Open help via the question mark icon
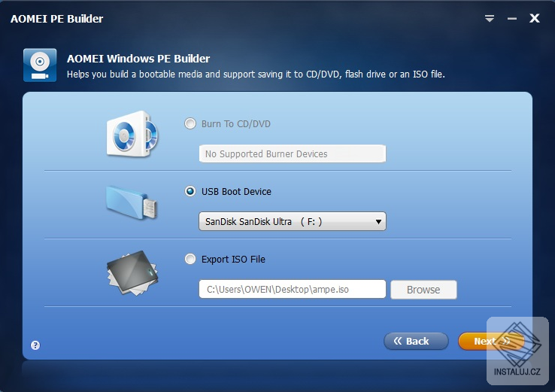Screen dimensions: 555x392 pyautogui.click(x=35, y=345)
